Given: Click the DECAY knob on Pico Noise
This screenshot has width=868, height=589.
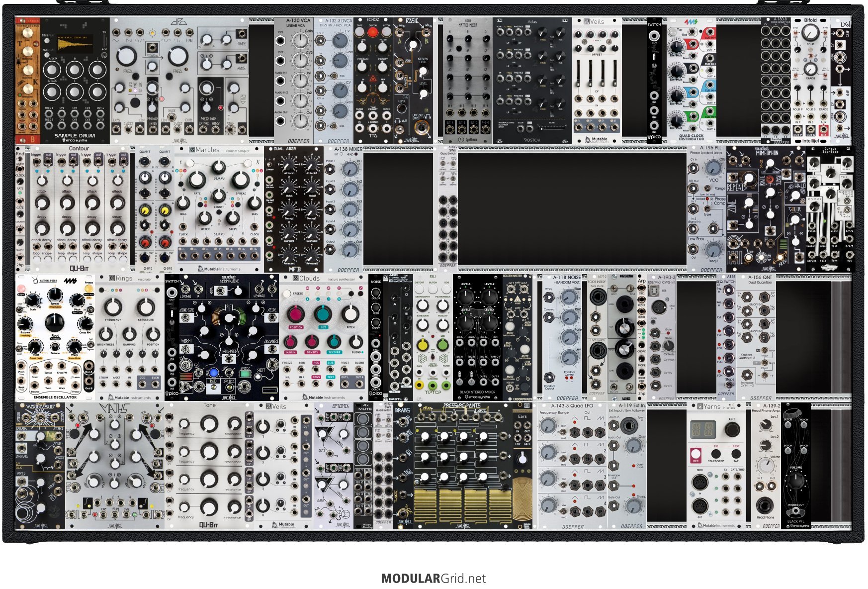Looking at the screenshot, I should tap(376, 321).
